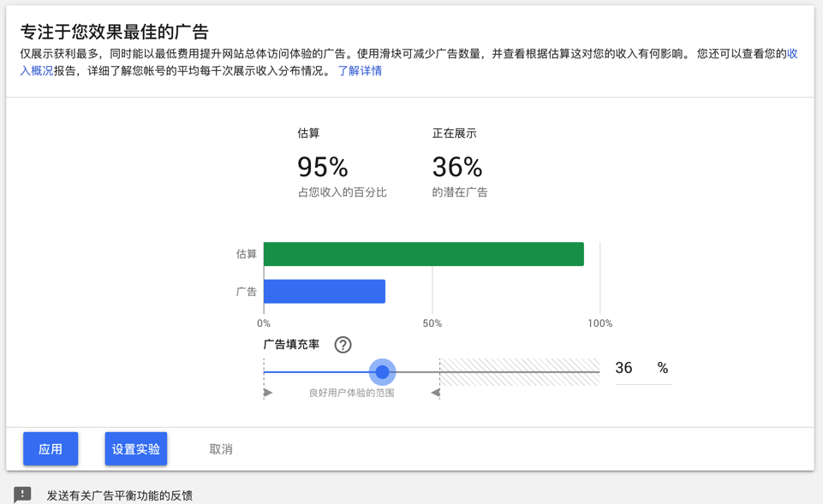Click the 广告填充率 label
This screenshot has height=504, width=823.
coord(291,345)
